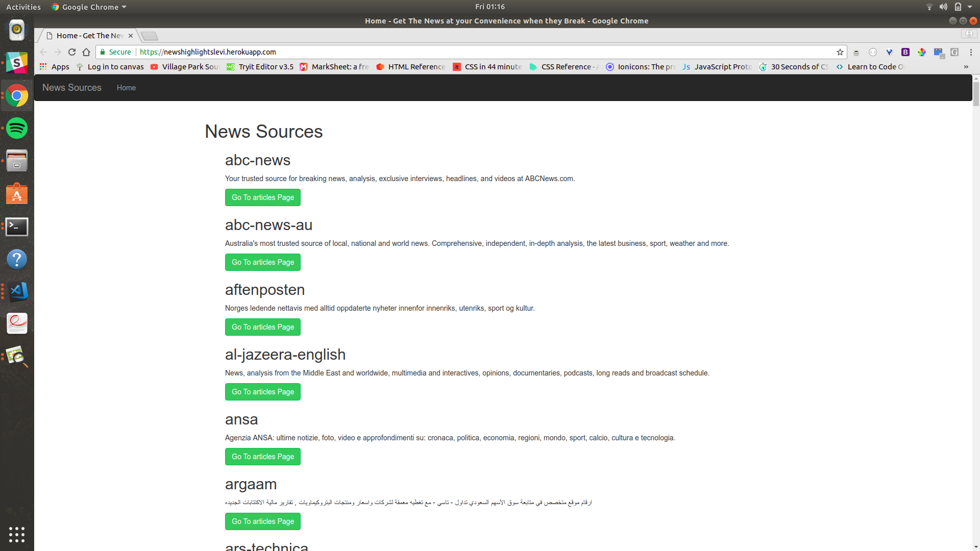Click the blue V-shaped extension icon

(889, 52)
